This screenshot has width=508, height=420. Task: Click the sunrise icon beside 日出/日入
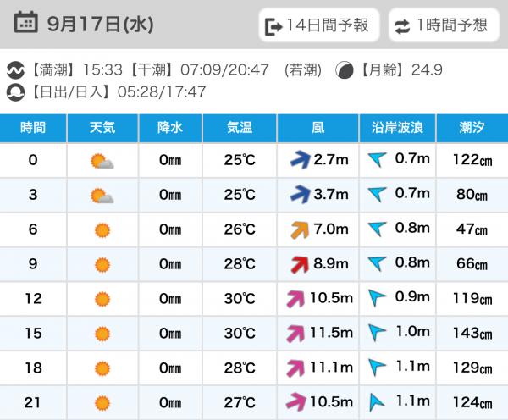[16, 91]
